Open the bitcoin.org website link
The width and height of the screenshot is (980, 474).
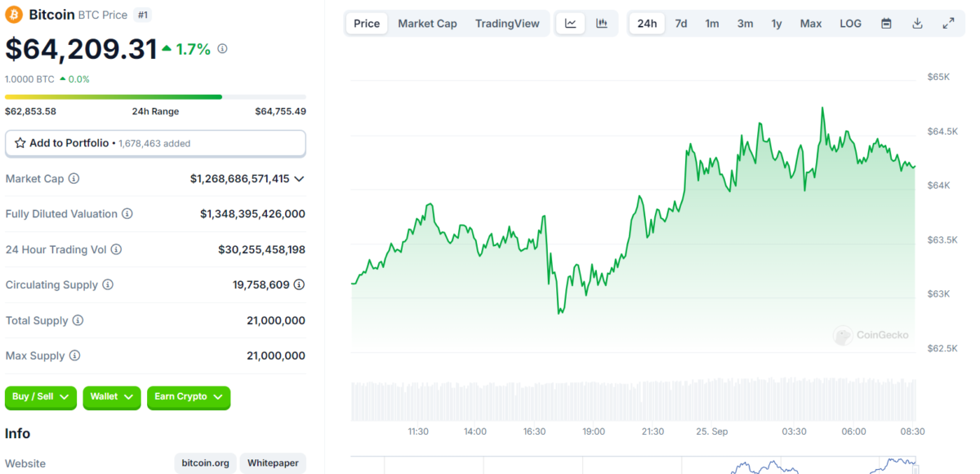click(x=203, y=463)
